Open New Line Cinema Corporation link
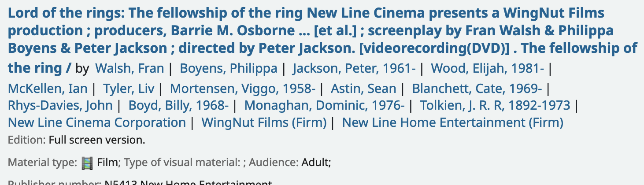This screenshot has width=644, height=185. point(97,122)
